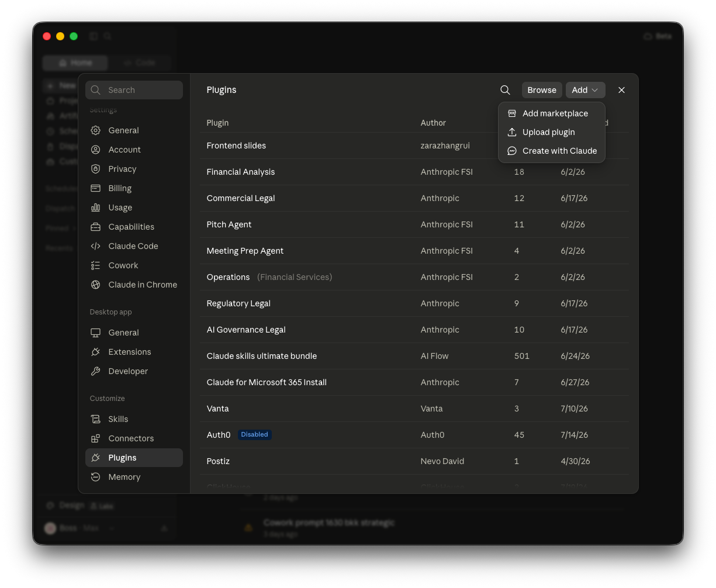Open Claude in Chrome icon
716x588 pixels.
(x=95, y=285)
